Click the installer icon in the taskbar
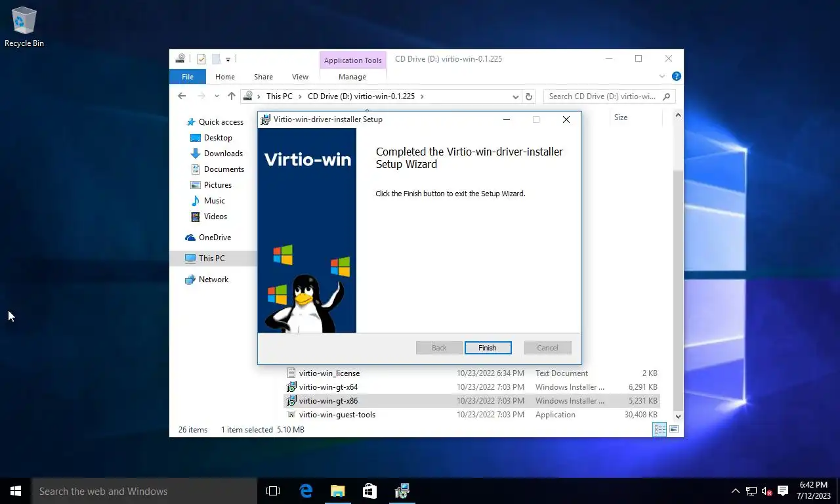The height and width of the screenshot is (504, 840). pos(402,491)
